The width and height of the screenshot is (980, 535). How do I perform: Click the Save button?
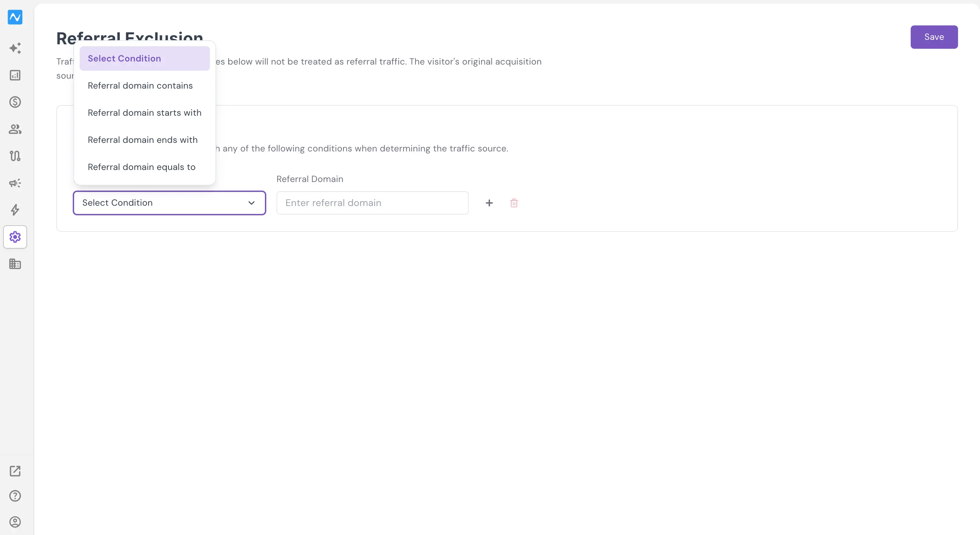(x=934, y=37)
